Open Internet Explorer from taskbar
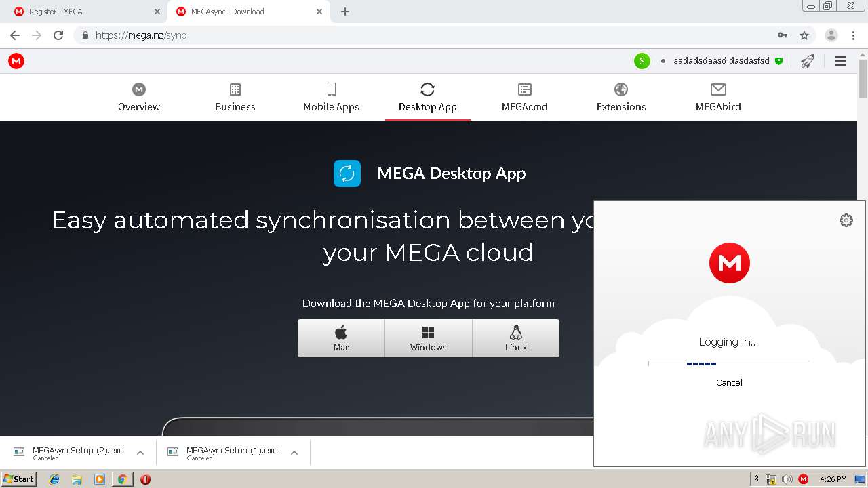The height and width of the screenshot is (488, 868). pyautogui.click(x=54, y=479)
